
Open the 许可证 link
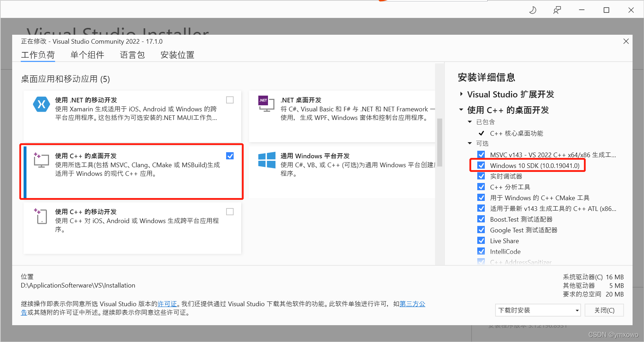[x=167, y=304]
